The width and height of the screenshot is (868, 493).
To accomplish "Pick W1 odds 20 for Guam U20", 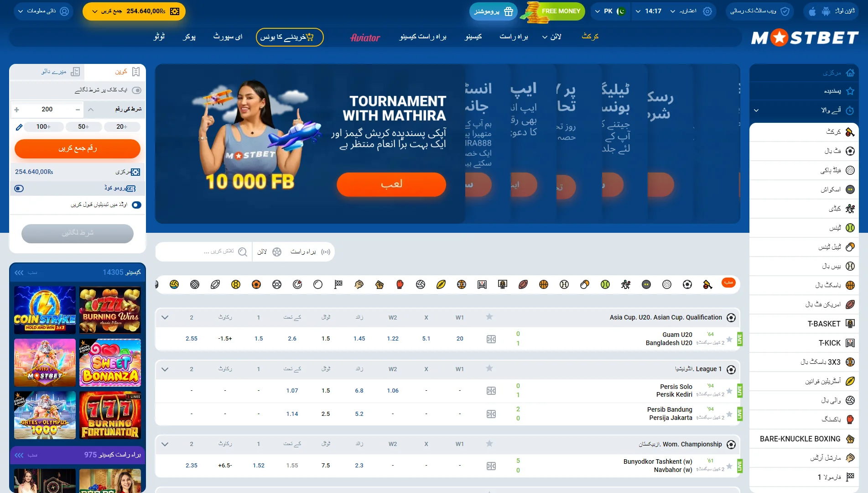I will point(460,339).
